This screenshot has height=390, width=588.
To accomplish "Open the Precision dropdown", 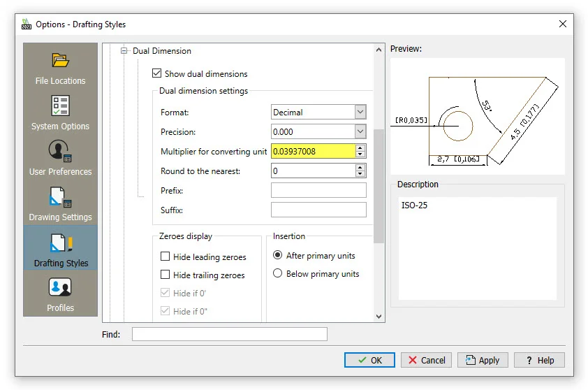I will [x=360, y=131].
